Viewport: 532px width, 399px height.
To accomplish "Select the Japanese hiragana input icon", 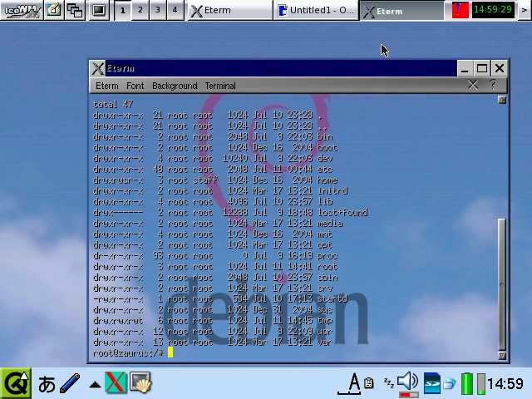I will click(x=47, y=383).
